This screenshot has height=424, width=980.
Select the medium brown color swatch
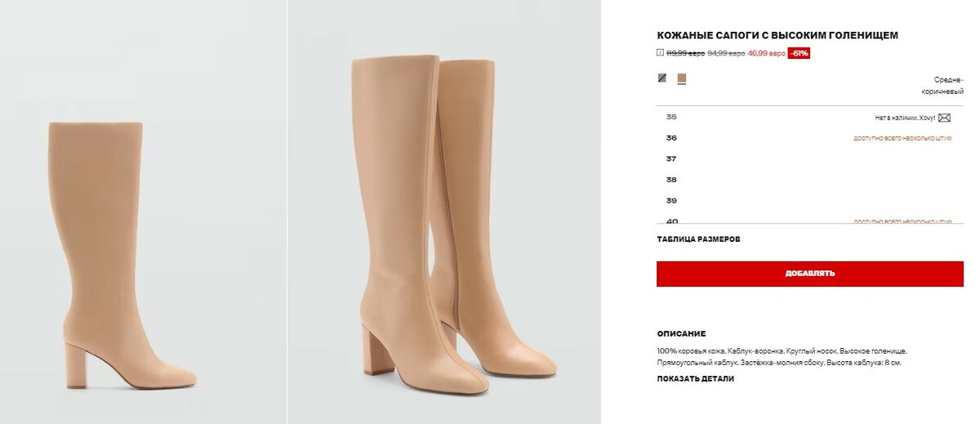[682, 78]
